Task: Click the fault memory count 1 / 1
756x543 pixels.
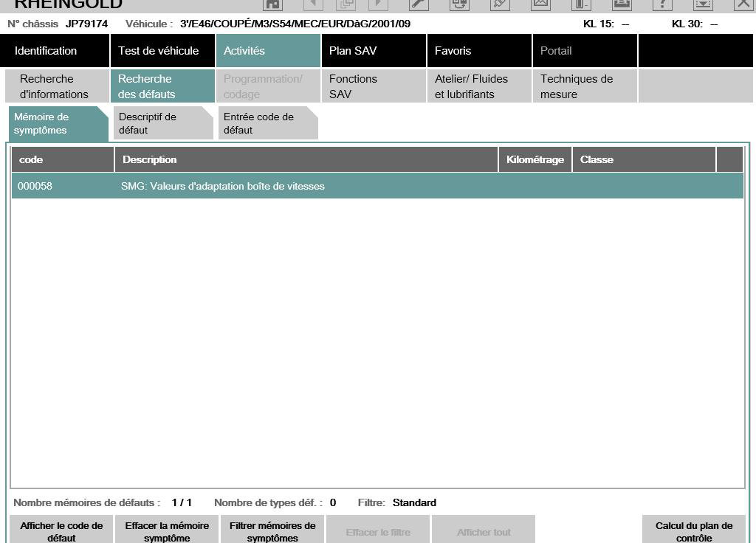Action: (182, 502)
